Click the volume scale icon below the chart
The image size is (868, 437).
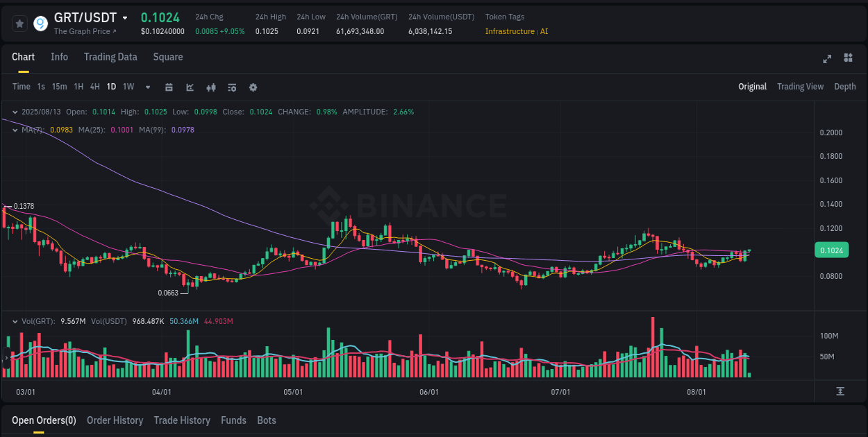tap(840, 391)
